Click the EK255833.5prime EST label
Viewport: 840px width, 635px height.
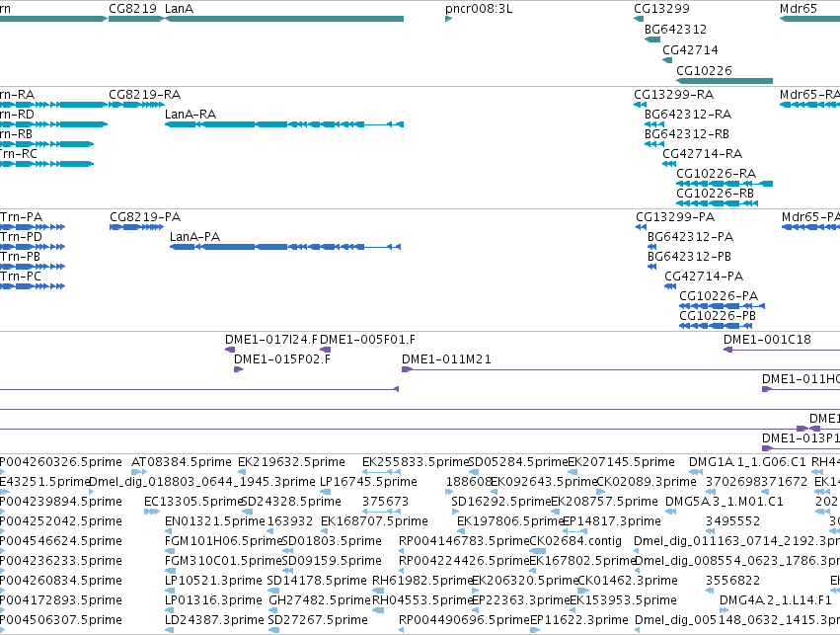pyautogui.click(x=416, y=462)
